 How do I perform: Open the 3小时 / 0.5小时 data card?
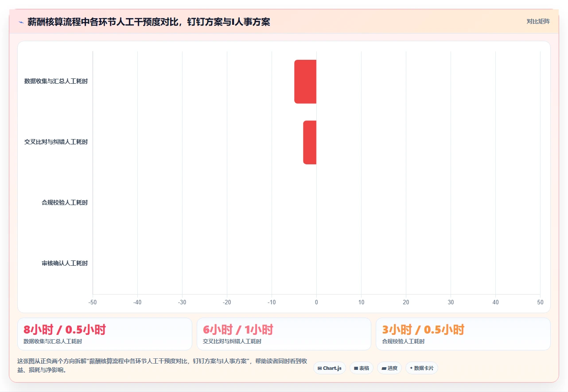463,334
